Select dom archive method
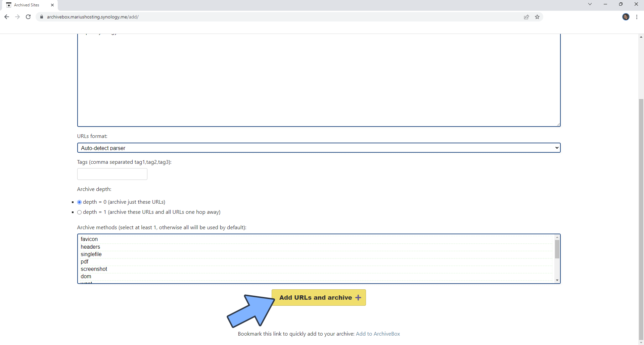The image size is (644, 345). point(316,276)
